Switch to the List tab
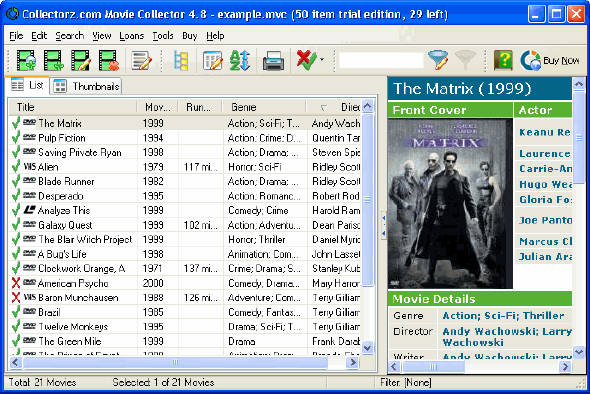The height and width of the screenshot is (394, 590). [x=27, y=85]
